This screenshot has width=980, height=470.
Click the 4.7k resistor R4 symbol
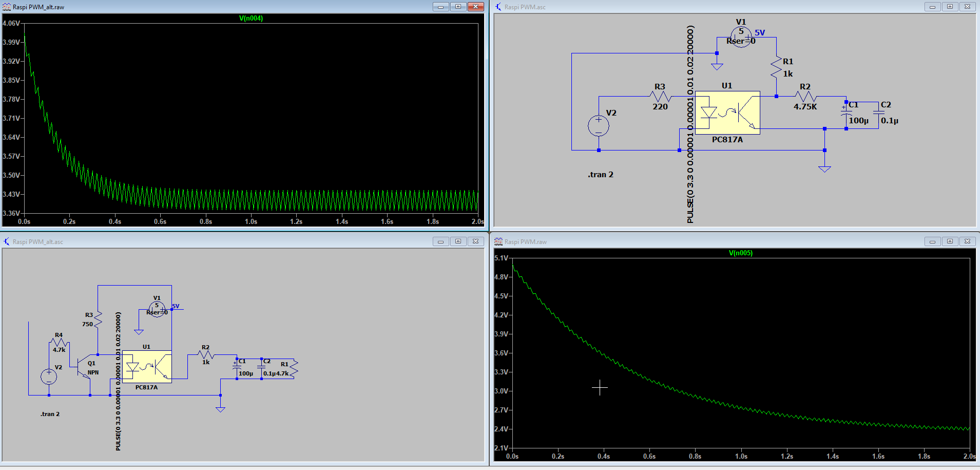(60, 342)
